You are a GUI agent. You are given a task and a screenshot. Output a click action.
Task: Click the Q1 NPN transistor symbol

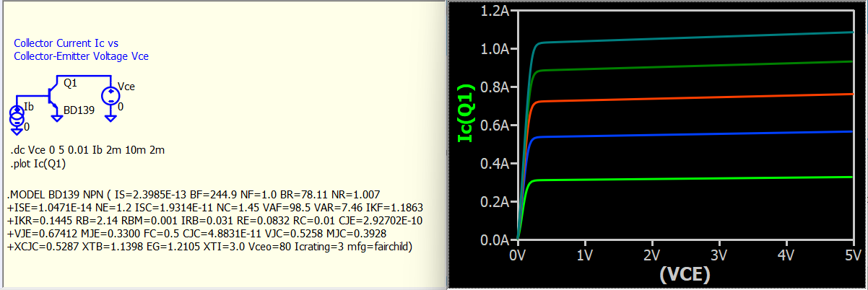click(x=52, y=94)
